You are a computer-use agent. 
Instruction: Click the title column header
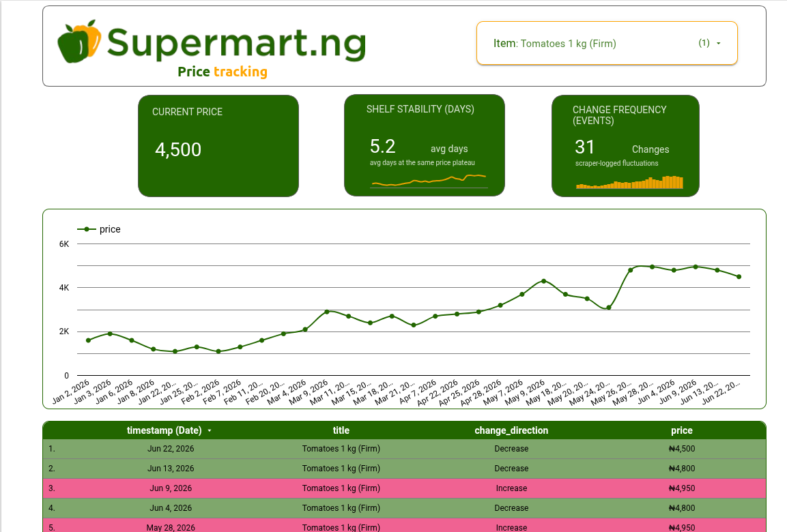[x=341, y=430]
